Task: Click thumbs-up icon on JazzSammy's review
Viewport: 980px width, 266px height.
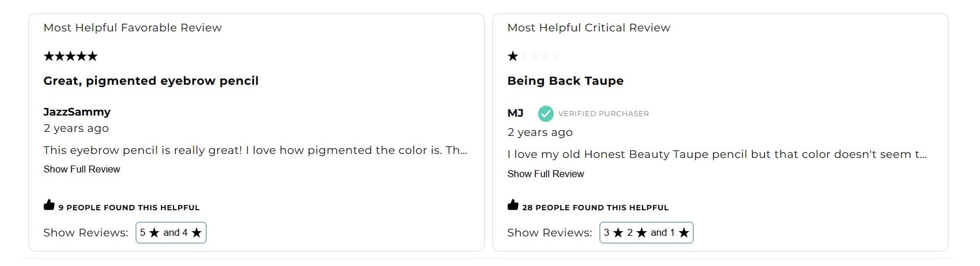Action: 49,205
